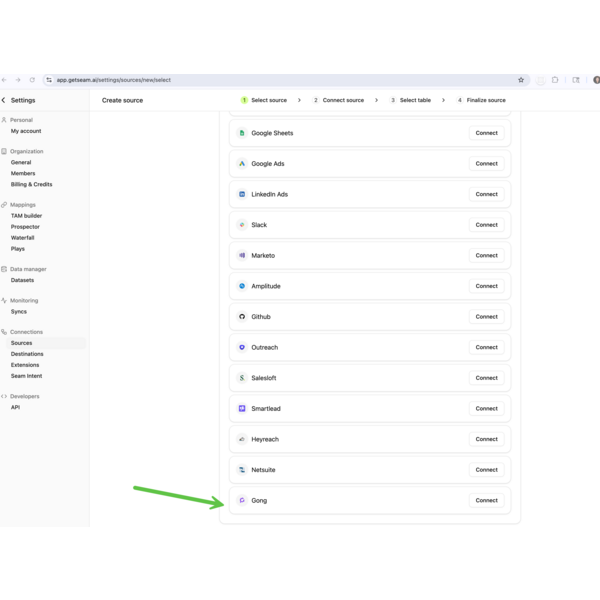600x600 pixels.
Task: Click the Github logo icon
Action: [242, 317]
